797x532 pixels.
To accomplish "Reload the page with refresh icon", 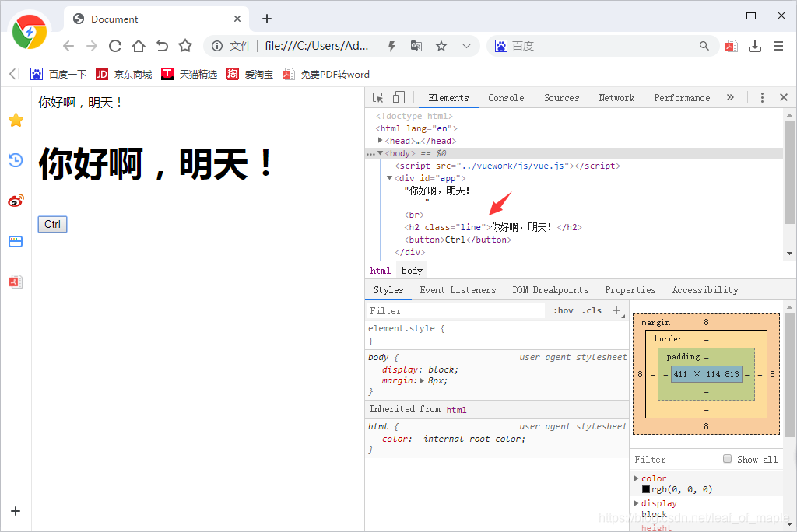I will [x=115, y=46].
